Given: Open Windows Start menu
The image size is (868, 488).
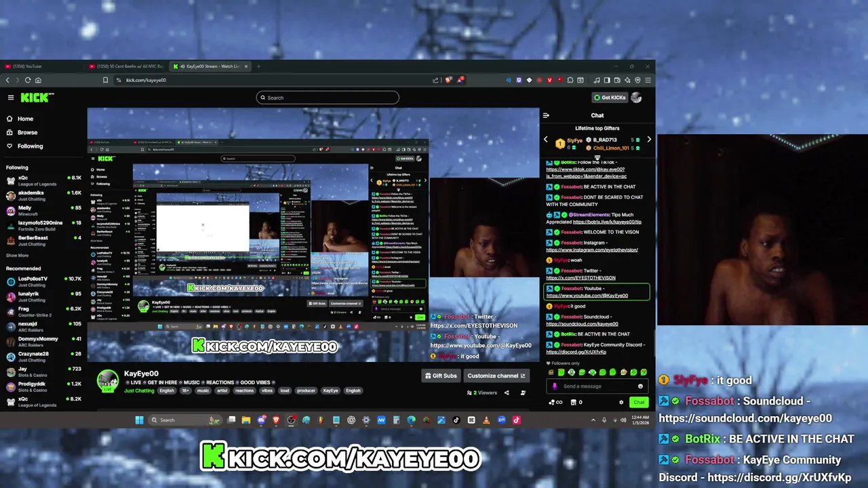Looking at the screenshot, I should (139, 420).
